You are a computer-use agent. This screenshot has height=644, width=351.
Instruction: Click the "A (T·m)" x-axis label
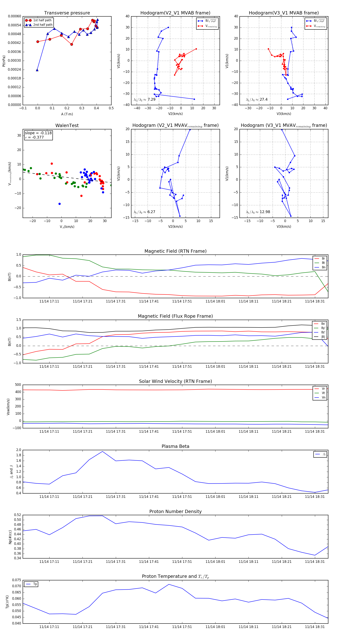(67, 114)
